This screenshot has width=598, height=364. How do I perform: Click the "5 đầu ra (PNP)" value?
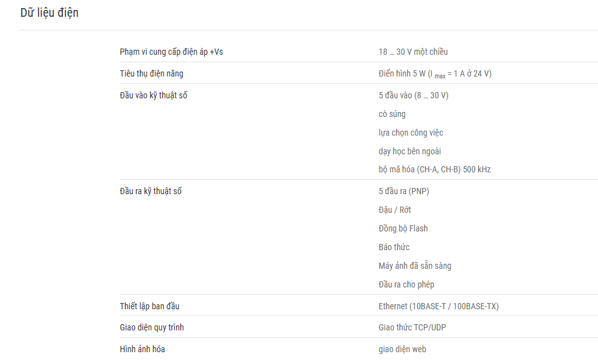tap(404, 191)
